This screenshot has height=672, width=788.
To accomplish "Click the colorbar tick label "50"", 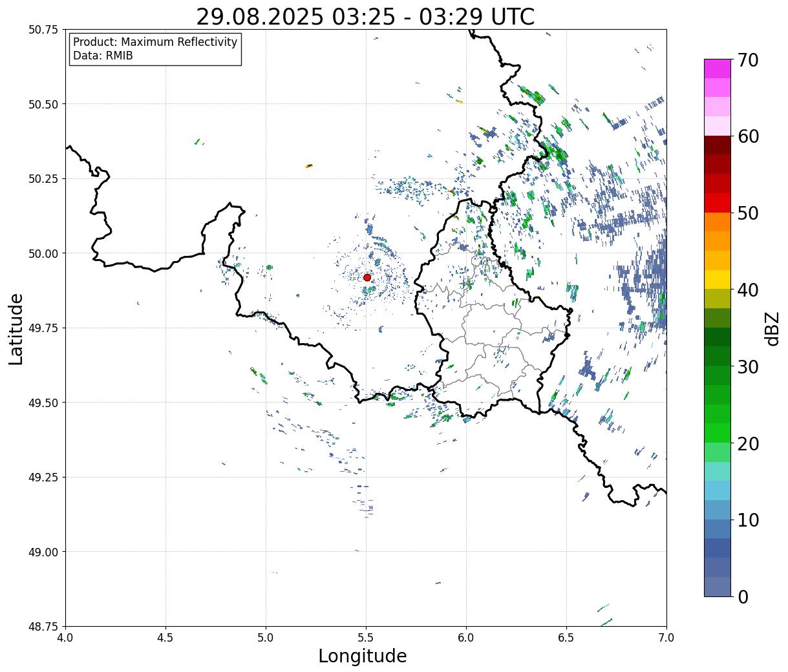I will coord(748,213).
